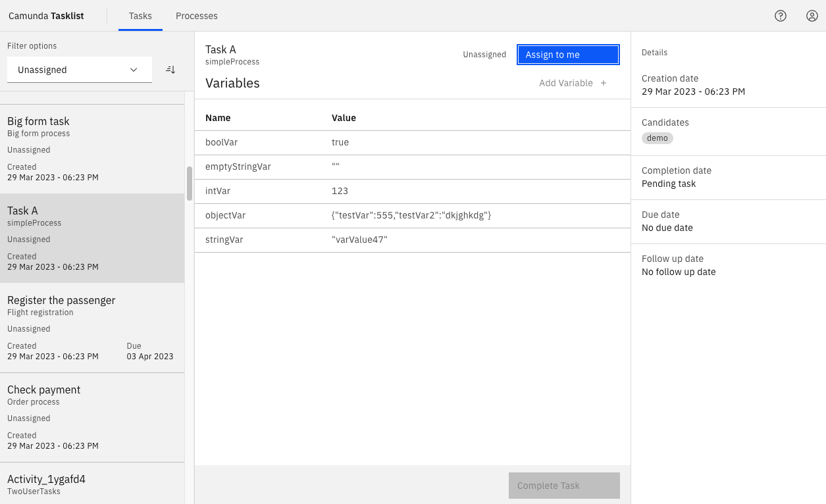Viewport: 826px width, 504px height.
Task: Select the Big form task item
Action: pyautogui.click(x=92, y=149)
